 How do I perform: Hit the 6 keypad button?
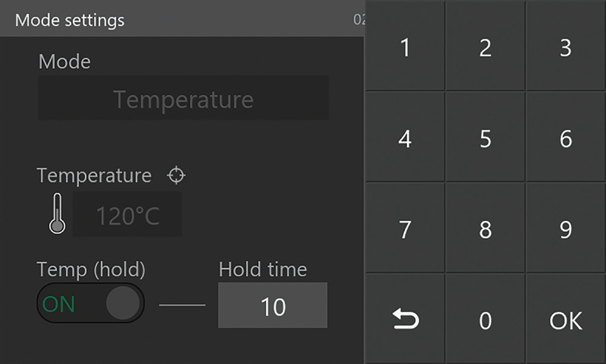[x=565, y=139]
